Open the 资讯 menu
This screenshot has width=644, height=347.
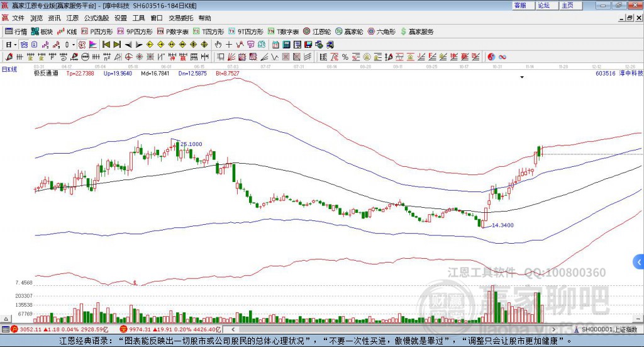54,18
